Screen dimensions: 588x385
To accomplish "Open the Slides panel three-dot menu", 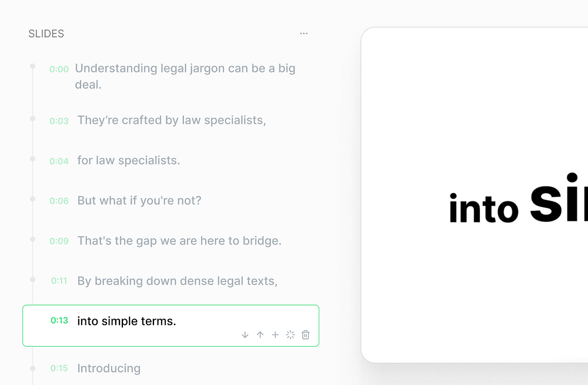I will [x=303, y=34].
